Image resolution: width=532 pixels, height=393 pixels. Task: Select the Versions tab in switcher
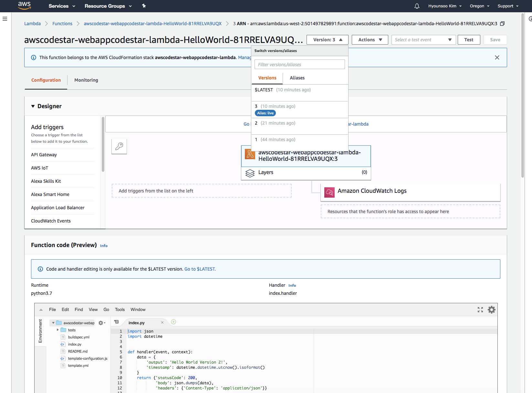click(x=267, y=78)
